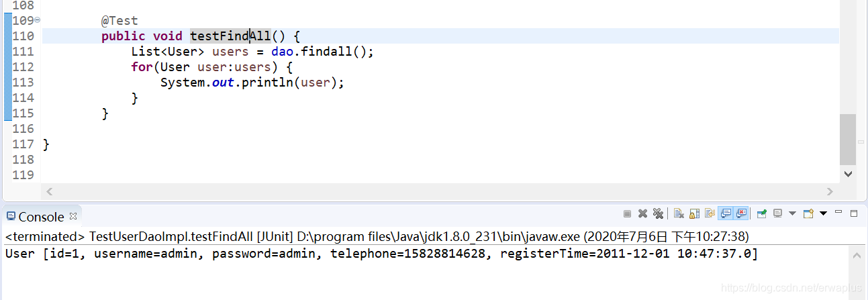Close the Console tab
The image size is (868, 300).
click(74, 216)
